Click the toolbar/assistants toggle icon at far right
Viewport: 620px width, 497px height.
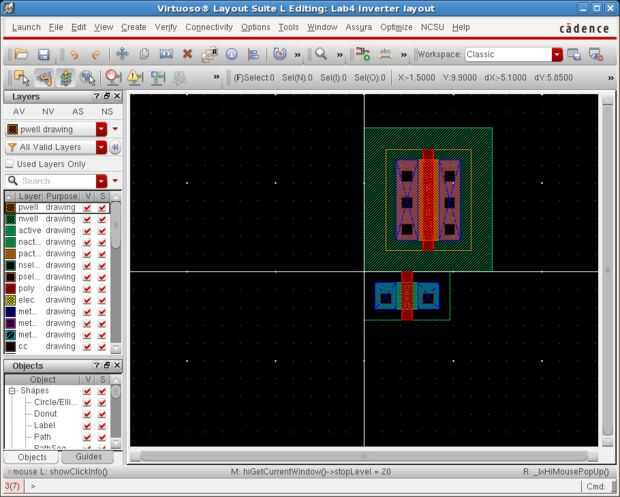pyautogui.click(x=596, y=54)
